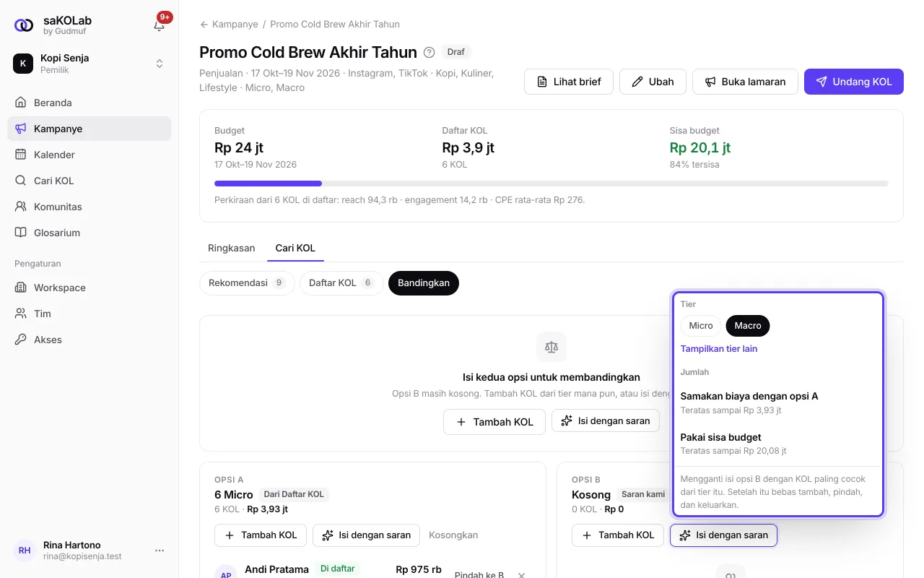
Task: Choose Samakan biaya dengan opsi A
Action: 777,402
